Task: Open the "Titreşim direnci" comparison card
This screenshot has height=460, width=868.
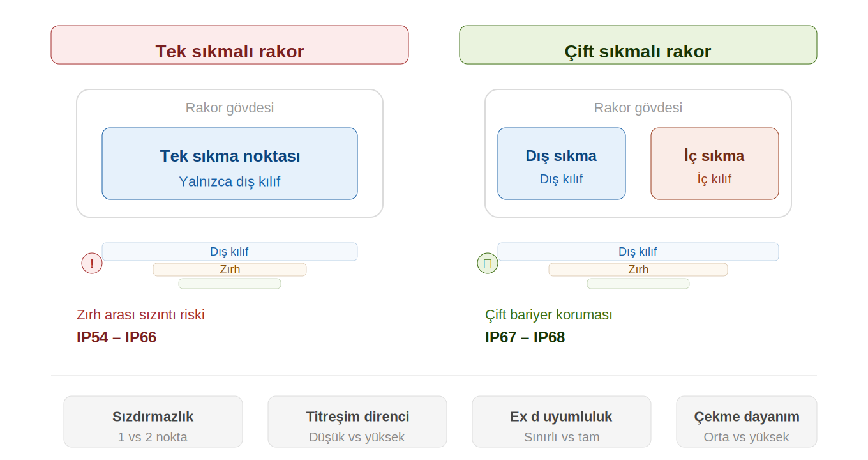Action: pyautogui.click(x=357, y=422)
